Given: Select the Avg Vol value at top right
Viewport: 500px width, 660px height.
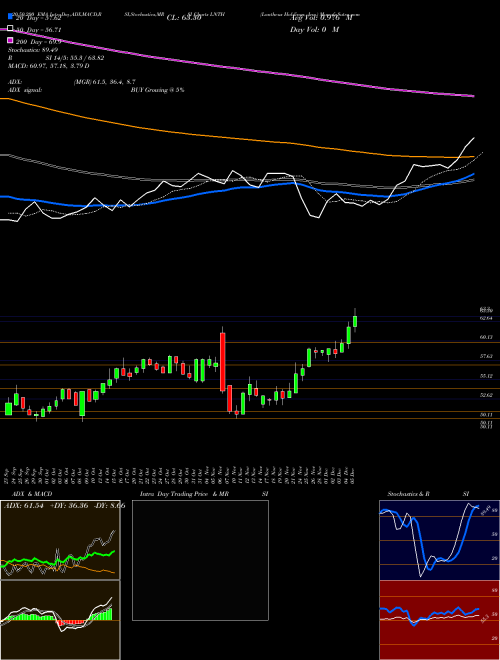Looking at the screenshot, I should 321,18.
